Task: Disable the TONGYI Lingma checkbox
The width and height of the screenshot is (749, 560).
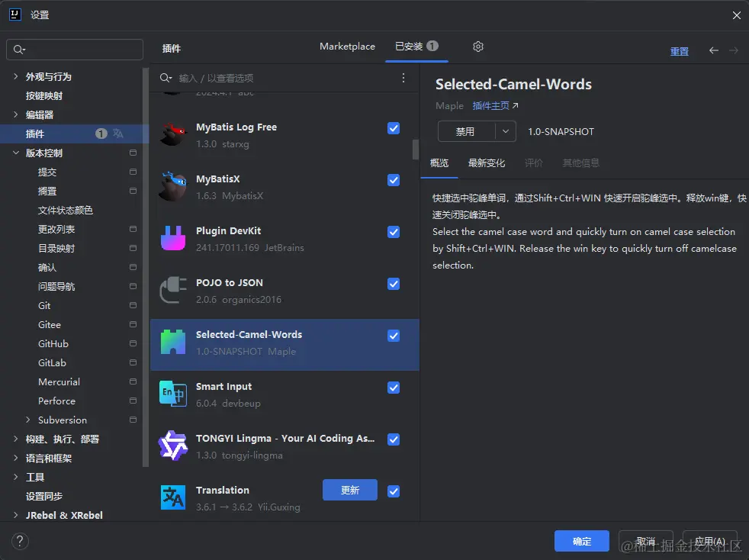Action: pyautogui.click(x=394, y=439)
